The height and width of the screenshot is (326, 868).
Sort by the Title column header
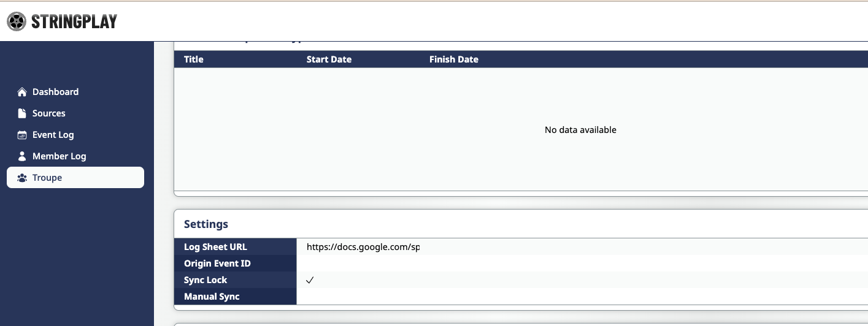click(194, 59)
